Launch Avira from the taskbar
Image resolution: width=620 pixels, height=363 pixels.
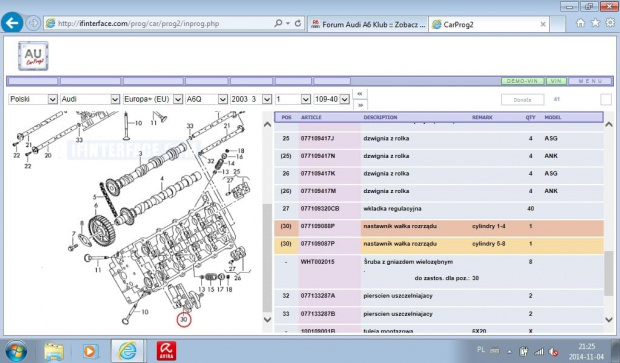click(166, 351)
